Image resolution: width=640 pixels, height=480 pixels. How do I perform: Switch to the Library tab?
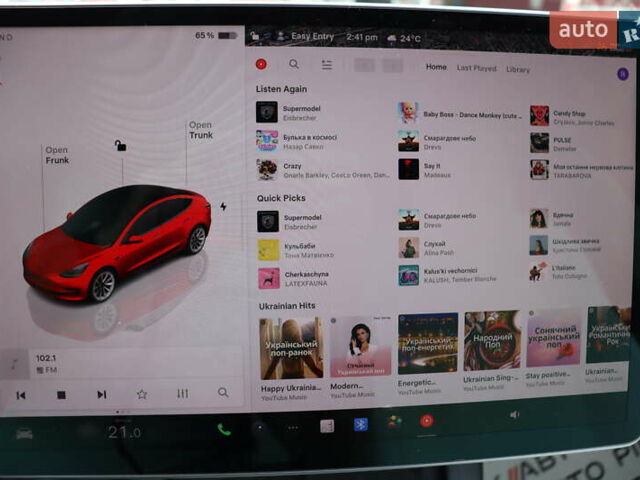coord(518,69)
